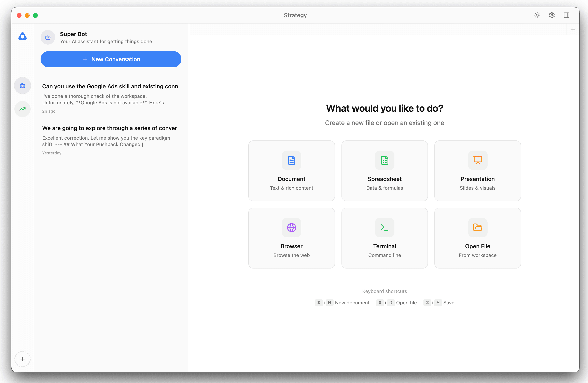Image resolution: width=588 pixels, height=383 pixels.
Task: Click the purple Browser globe icon
Action: pyautogui.click(x=292, y=228)
